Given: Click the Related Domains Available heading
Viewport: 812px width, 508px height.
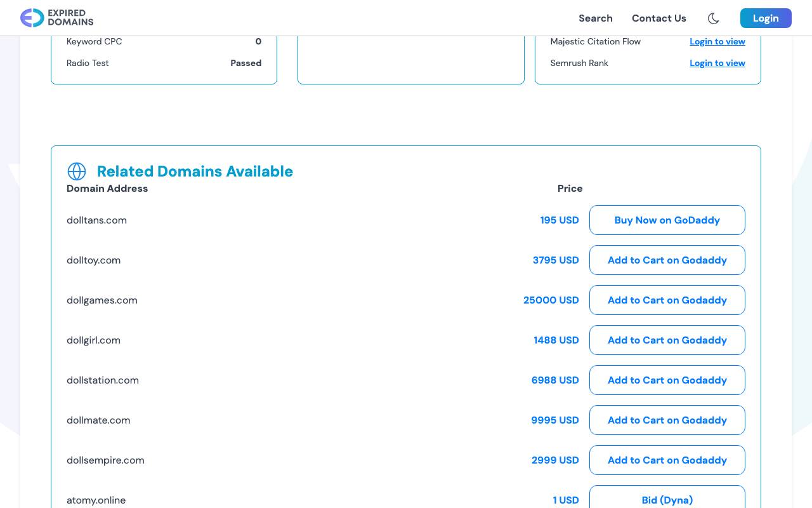Looking at the screenshot, I should (x=195, y=171).
